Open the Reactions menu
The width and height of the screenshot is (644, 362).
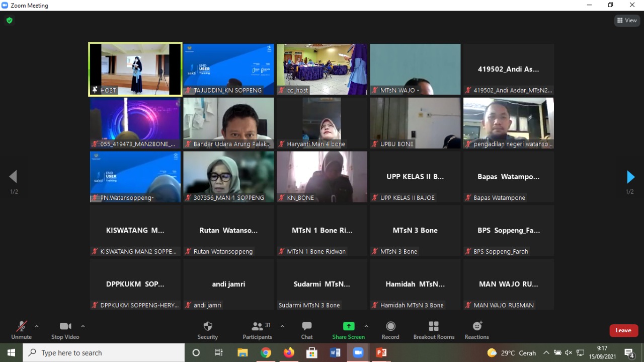[476, 330]
